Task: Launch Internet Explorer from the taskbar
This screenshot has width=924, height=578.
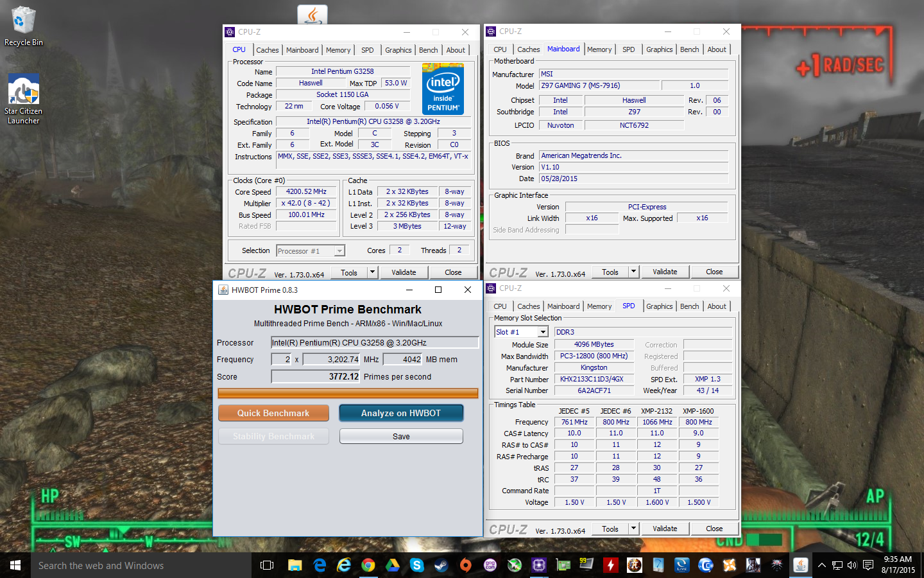Action: 344,565
